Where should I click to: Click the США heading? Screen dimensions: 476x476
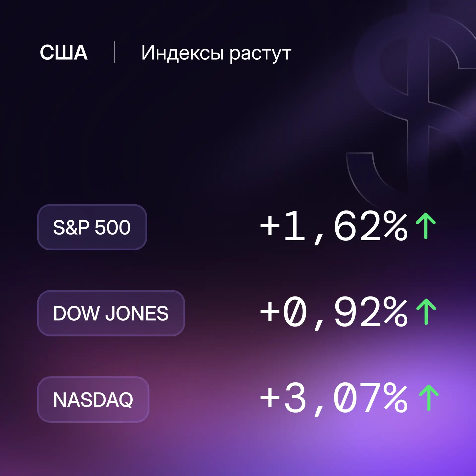tap(64, 52)
